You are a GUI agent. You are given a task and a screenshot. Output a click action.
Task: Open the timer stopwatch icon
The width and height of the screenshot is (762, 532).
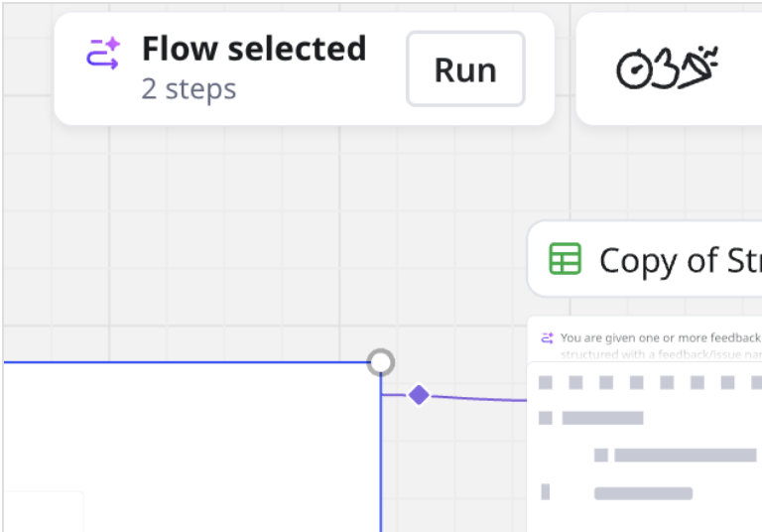(632, 69)
